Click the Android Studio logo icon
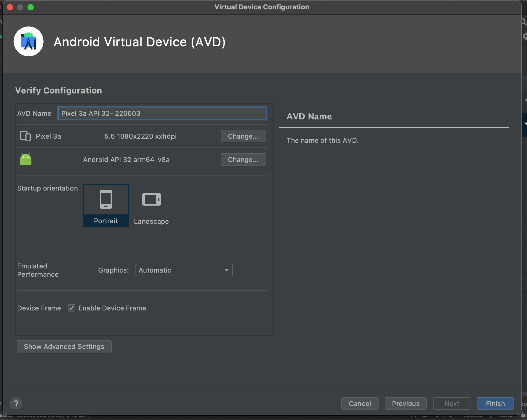 point(29,42)
